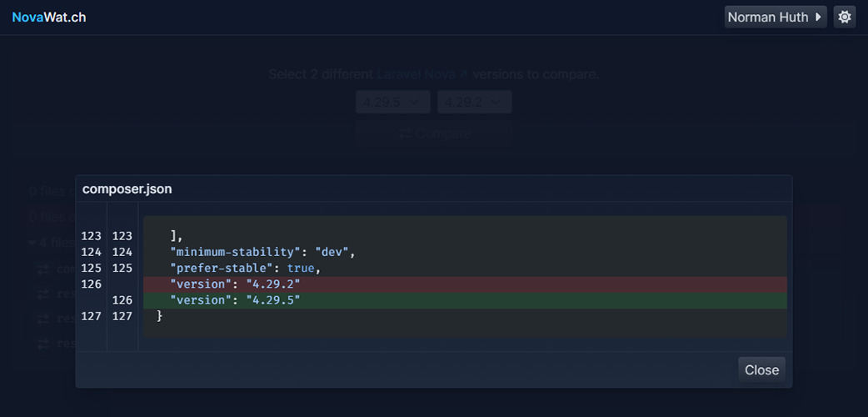
Task: Open the 4.29.5 version dropdown
Action: [392, 102]
